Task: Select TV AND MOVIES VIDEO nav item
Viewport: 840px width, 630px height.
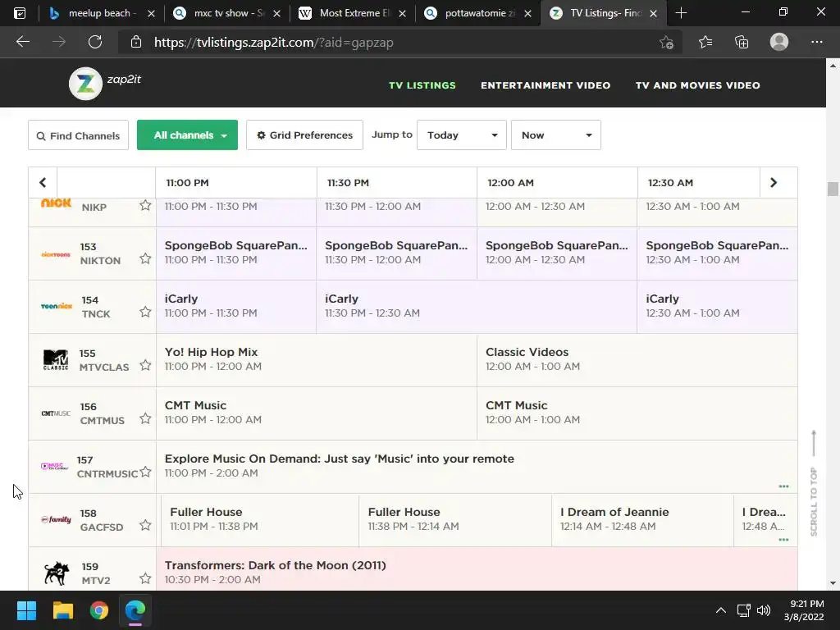Action: click(x=697, y=85)
